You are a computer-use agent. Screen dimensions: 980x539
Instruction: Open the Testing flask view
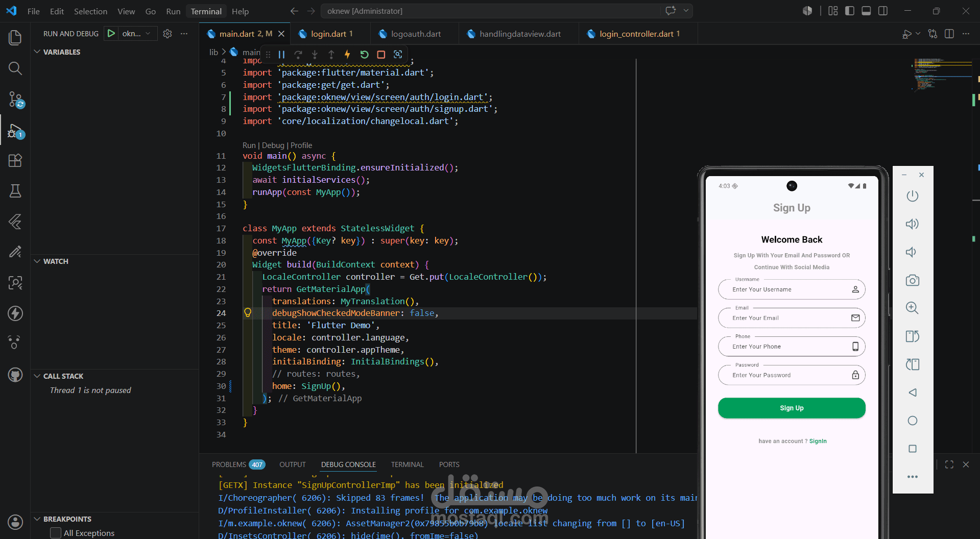(15, 191)
